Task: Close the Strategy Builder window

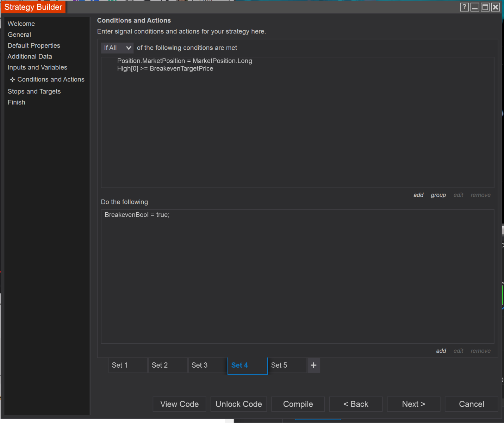Action: point(496,7)
